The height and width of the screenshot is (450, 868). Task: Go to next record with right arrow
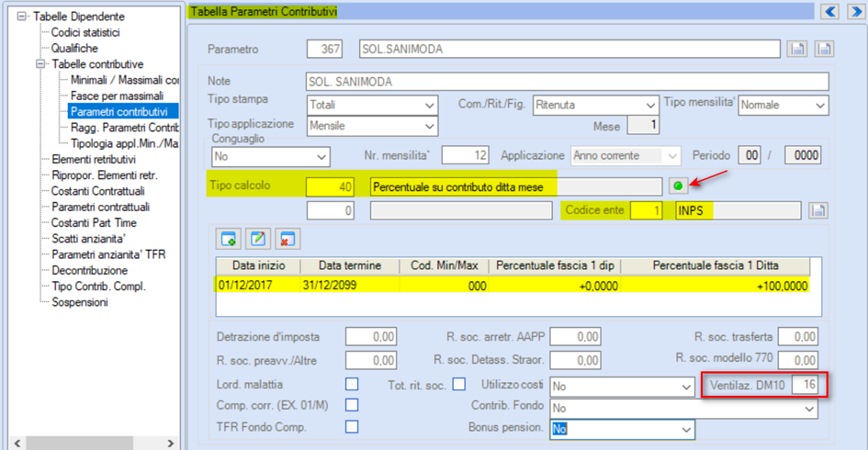[856, 12]
